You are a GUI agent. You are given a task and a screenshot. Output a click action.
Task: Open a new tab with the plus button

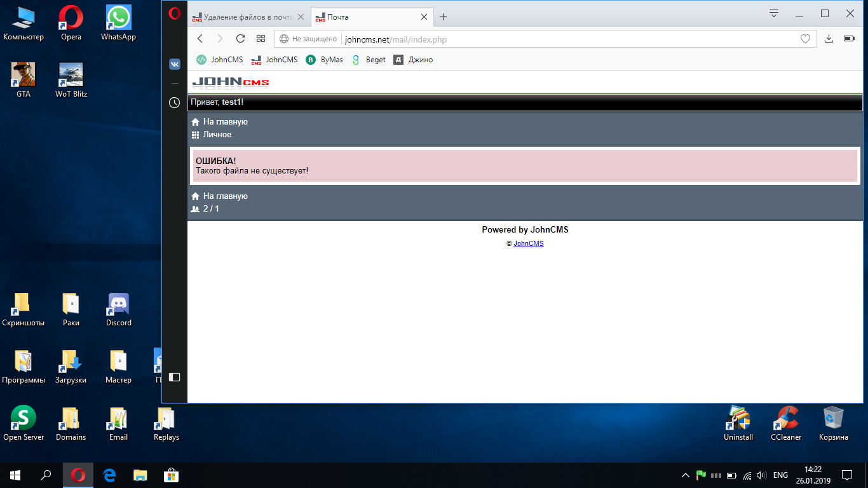tap(444, 17)
